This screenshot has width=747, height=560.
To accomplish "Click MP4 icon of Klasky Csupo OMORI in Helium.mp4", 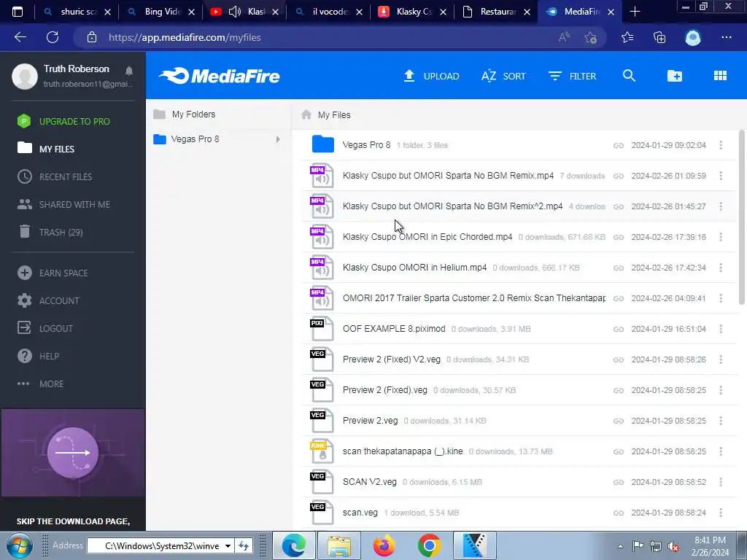I will (322, 268).
